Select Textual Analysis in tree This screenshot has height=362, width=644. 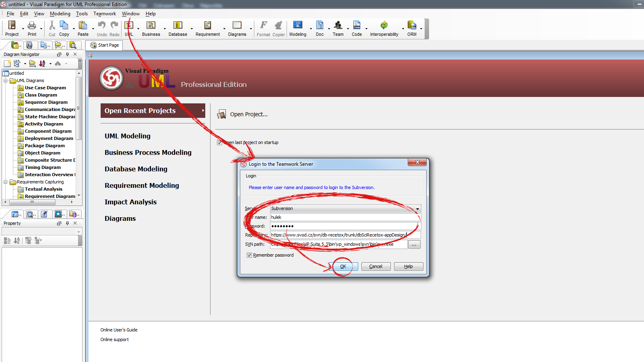coord(43,189)
